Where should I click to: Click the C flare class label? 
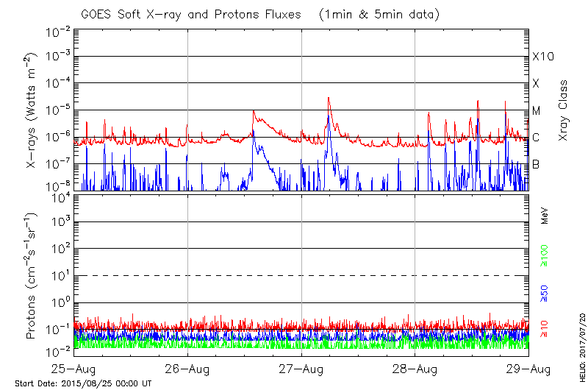tap(537, 138)
